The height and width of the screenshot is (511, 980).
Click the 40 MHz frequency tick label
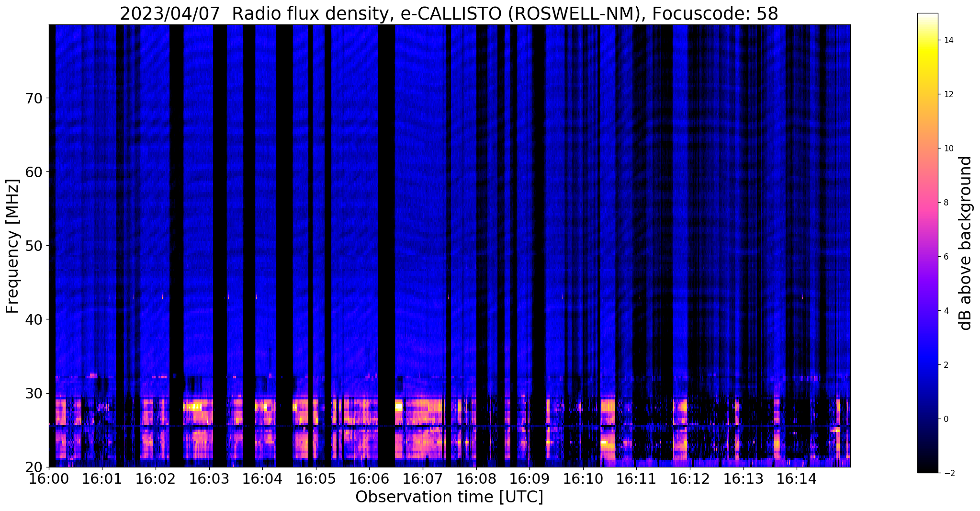[34, 319]
